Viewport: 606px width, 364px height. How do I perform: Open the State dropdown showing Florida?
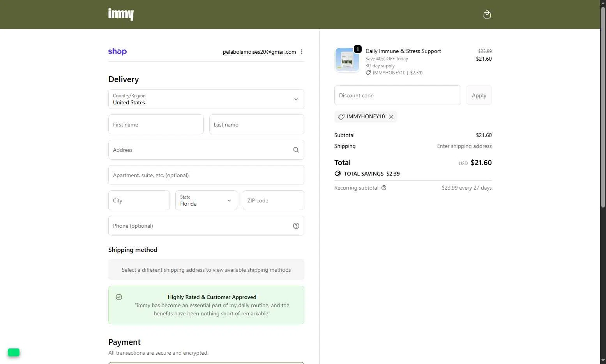tap(206, 200)
